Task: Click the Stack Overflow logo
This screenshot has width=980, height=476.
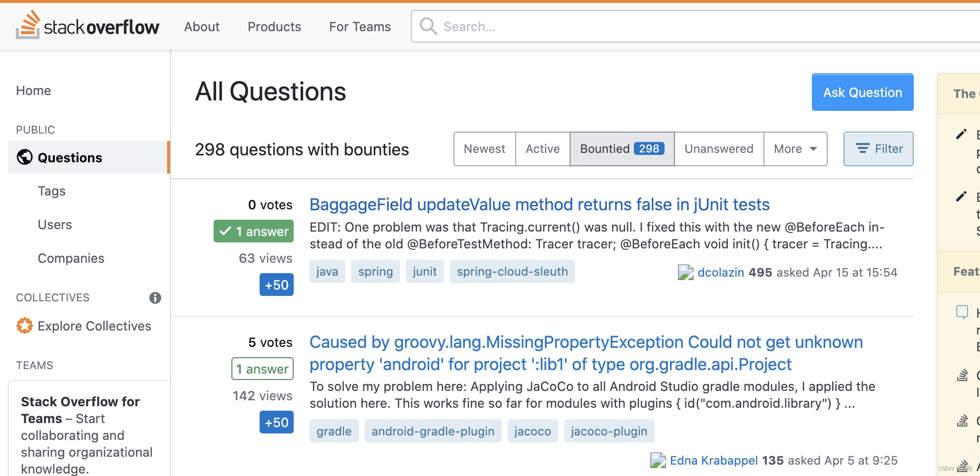Action: [x=88, y=26]
